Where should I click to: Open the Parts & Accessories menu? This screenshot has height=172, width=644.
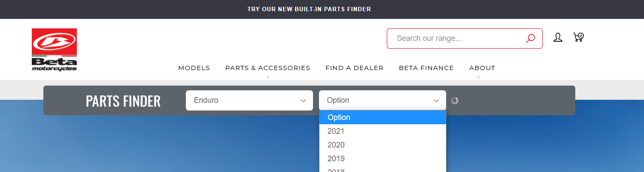click(267, 68)
